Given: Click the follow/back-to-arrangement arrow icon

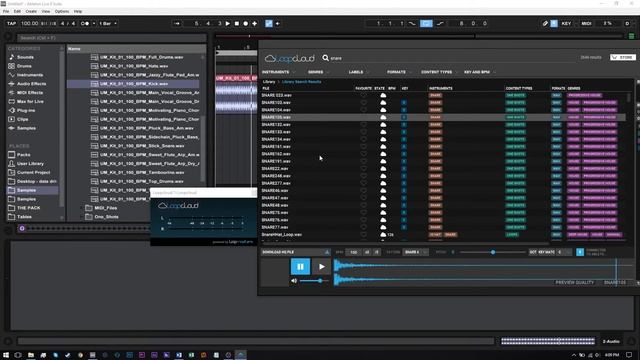Looking at the screenshot, I should [177, 24].
